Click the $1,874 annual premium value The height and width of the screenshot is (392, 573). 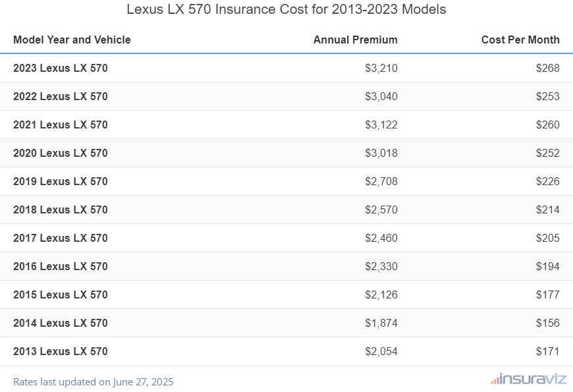(381, 323)
